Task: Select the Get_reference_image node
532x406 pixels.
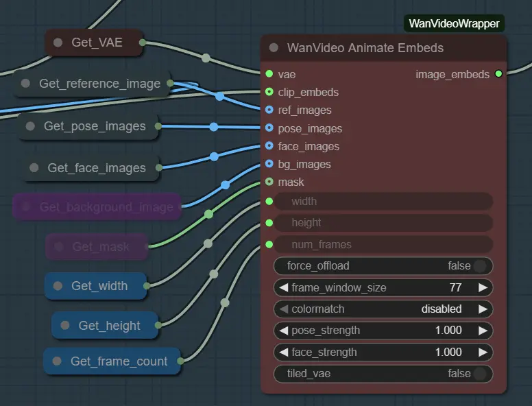Action: tap(99, 84)
